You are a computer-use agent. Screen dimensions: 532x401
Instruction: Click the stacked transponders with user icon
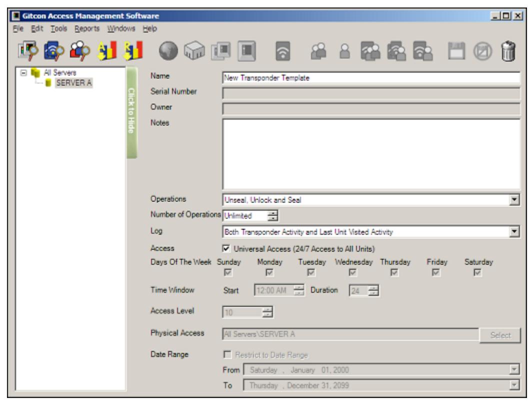(x=396, y=51)
